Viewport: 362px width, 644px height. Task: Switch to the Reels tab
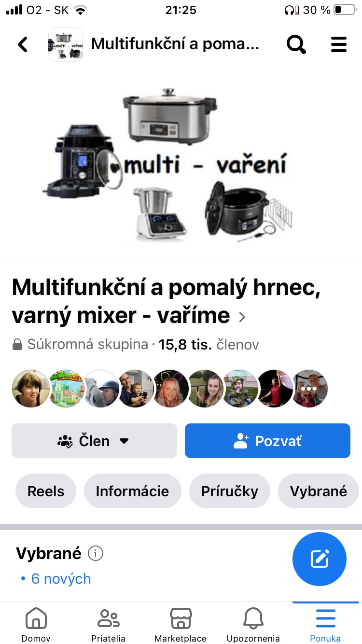46,491
